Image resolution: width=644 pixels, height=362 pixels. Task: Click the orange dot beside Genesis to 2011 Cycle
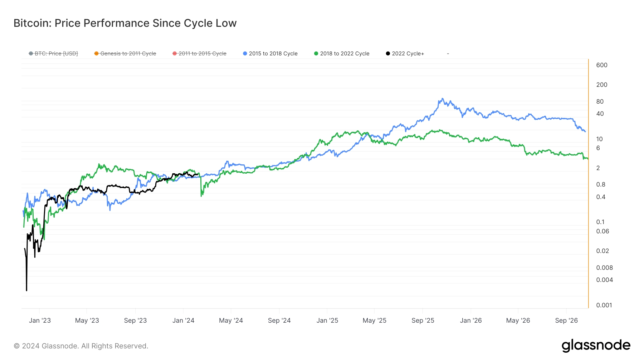(96, 54)
